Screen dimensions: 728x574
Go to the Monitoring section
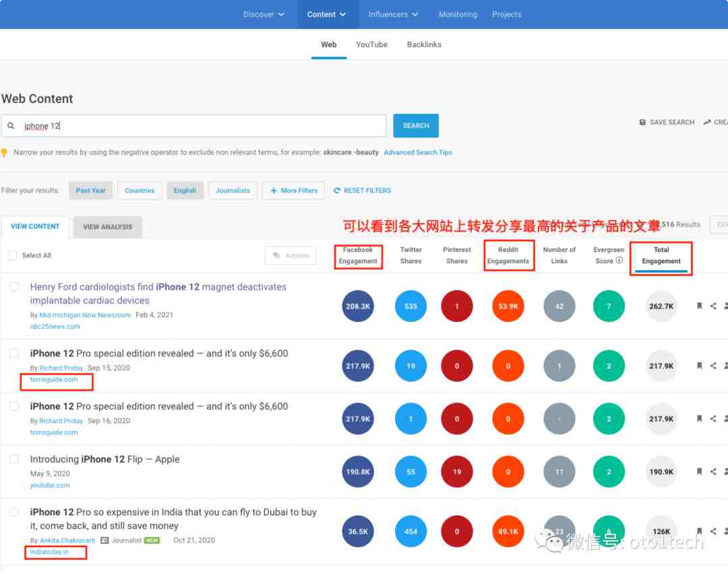click(x=458, y=14)
